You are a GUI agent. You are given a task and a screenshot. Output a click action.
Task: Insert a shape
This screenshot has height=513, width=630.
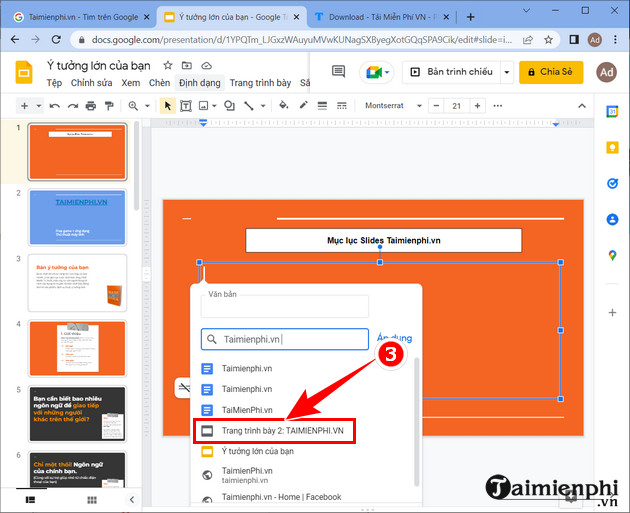(x=229, y=106)
